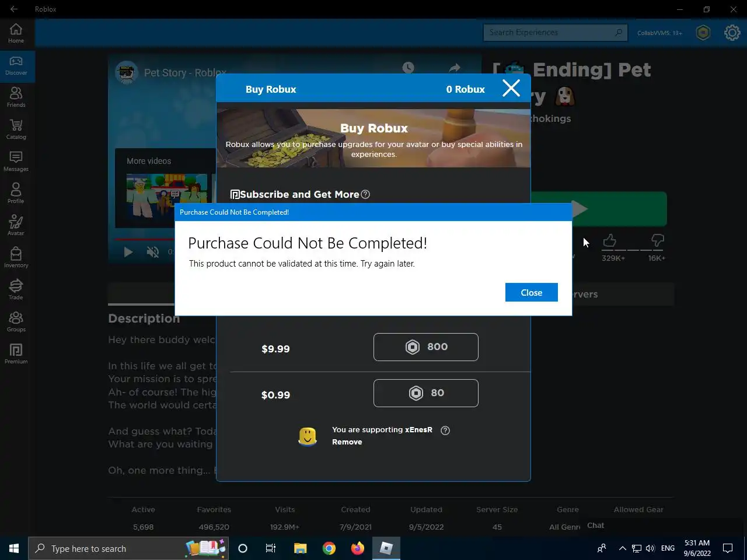747x560 pixels.
Task: Open Profile in the sidebar
Action: pyautogui.click(x=16, y=194)
